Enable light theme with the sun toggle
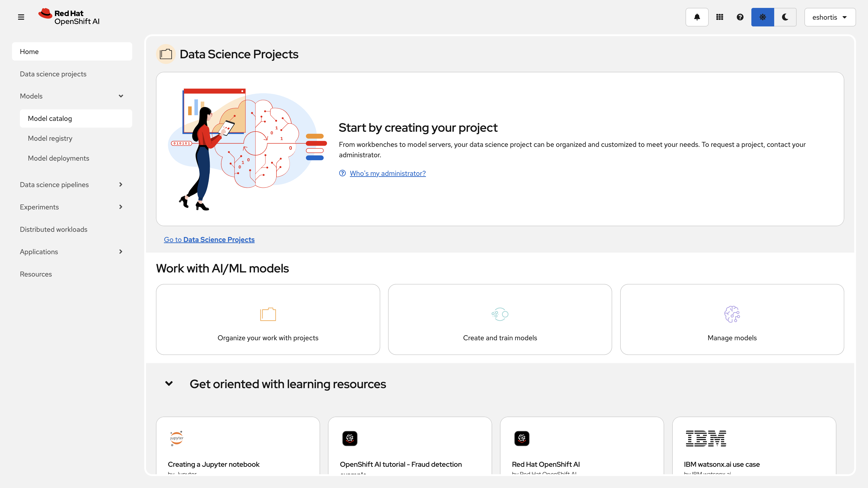The width and height of the screenshot is (868, 488). coord(762,17)
